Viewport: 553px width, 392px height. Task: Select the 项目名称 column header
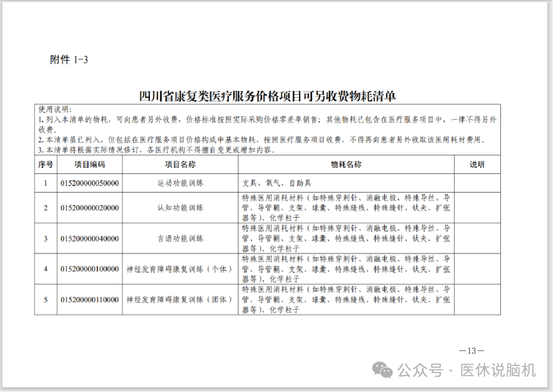tap(180, 165)
